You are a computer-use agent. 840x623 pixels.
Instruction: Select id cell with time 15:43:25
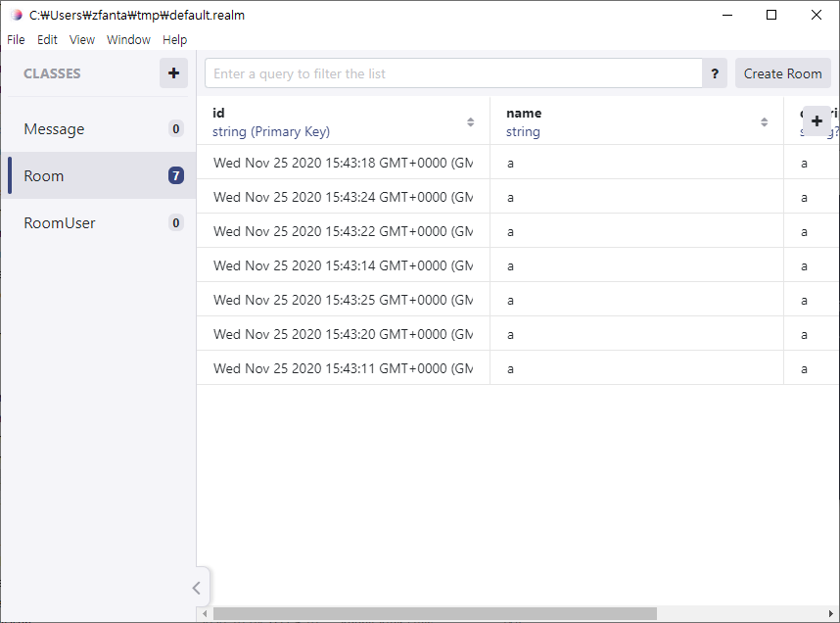coord(344,300)
